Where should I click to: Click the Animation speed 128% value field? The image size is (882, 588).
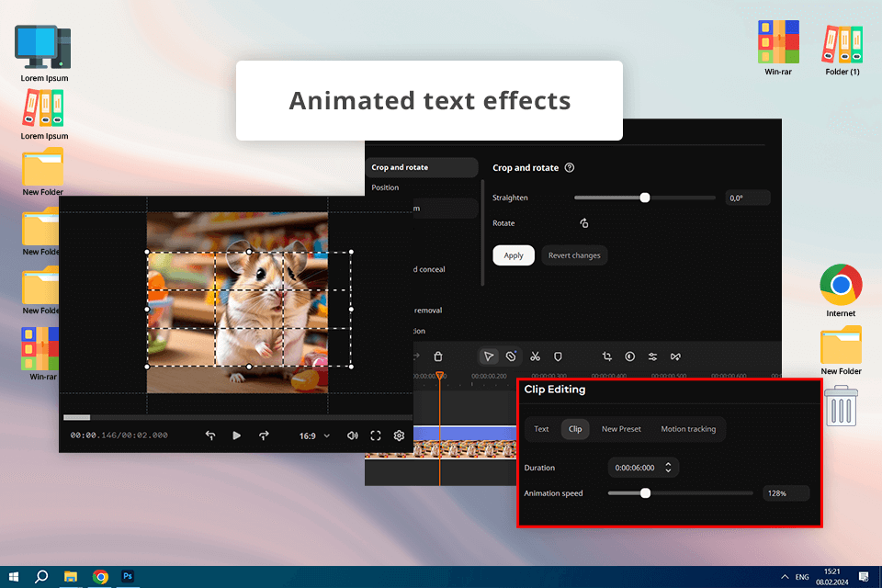click(786, 493)
